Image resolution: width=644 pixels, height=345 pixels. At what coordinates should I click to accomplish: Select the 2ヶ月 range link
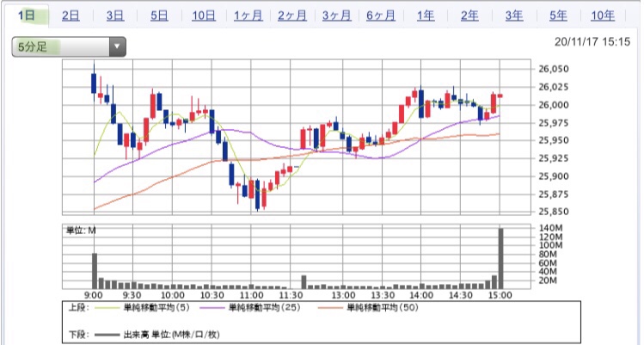click(292, 15)
